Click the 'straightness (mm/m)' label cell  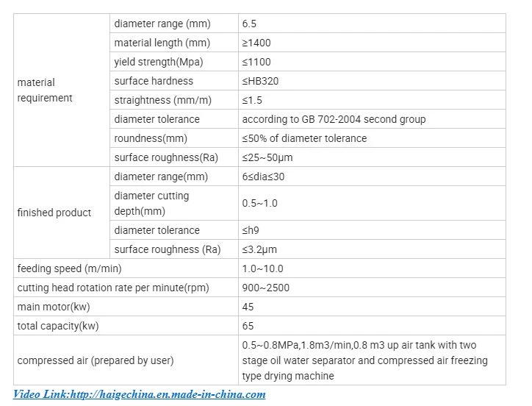[174, 100]
